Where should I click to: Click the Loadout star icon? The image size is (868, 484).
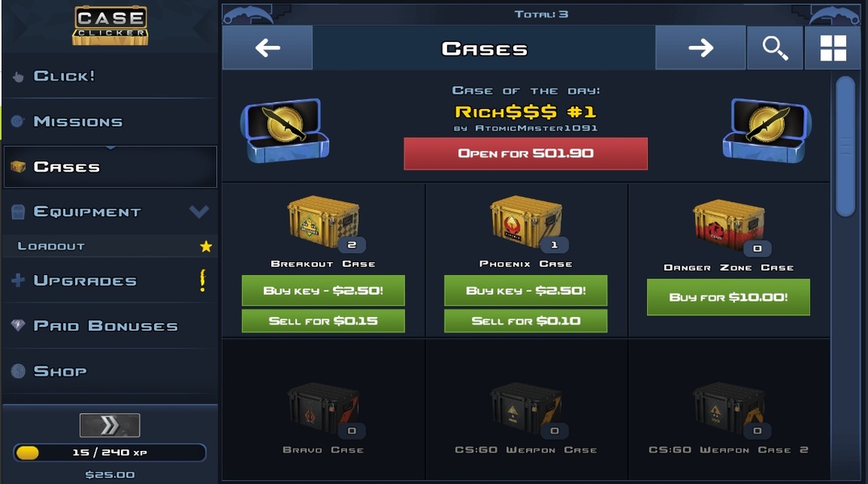(x=206, y=246)
